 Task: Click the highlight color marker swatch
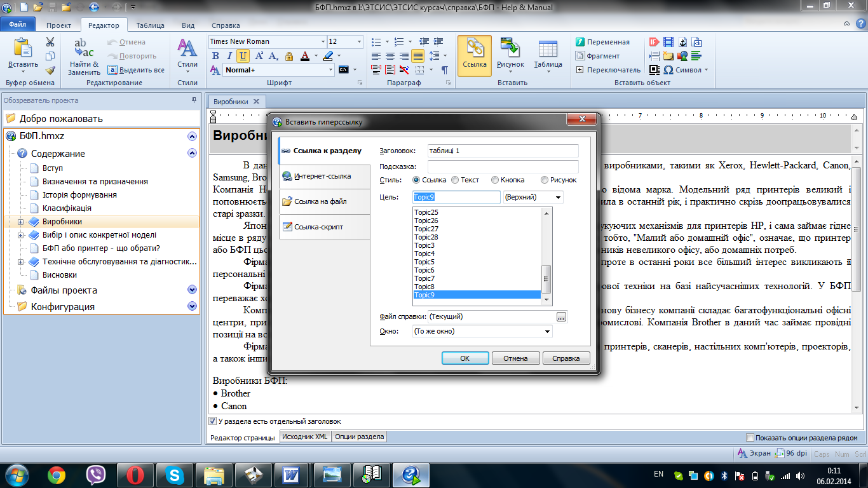(327, 56)
